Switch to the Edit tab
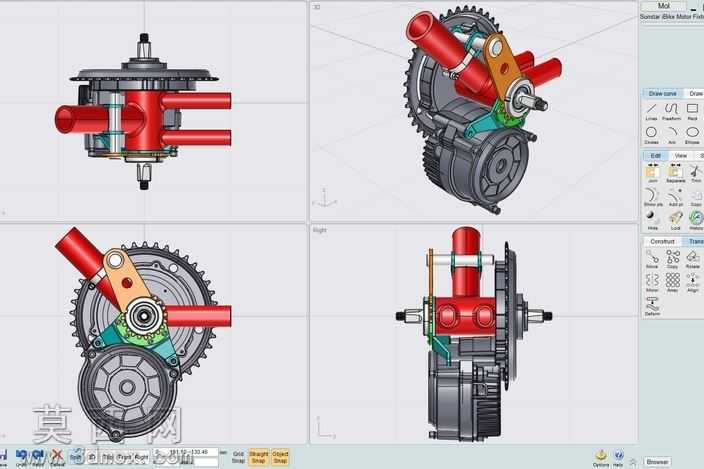Image resolution: width=704 pixels, height=469 pixels. click(656, 155)
